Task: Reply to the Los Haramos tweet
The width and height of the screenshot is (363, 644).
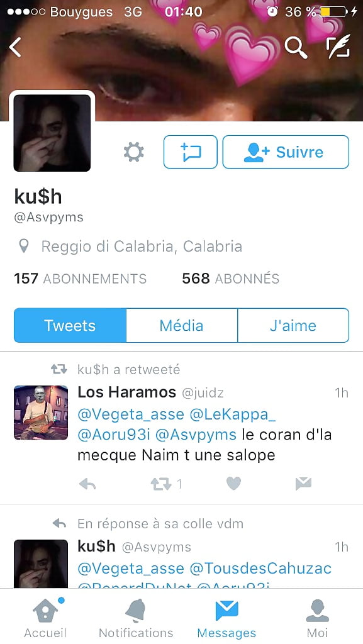Action: pos(87,484)
